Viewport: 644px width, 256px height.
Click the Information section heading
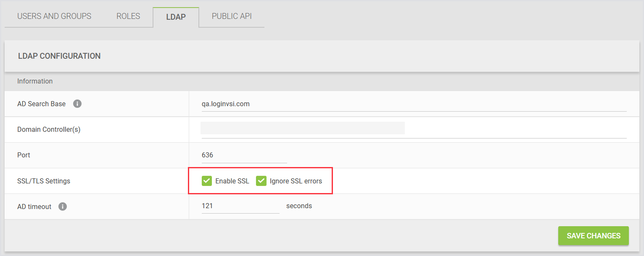pos(35,81)
